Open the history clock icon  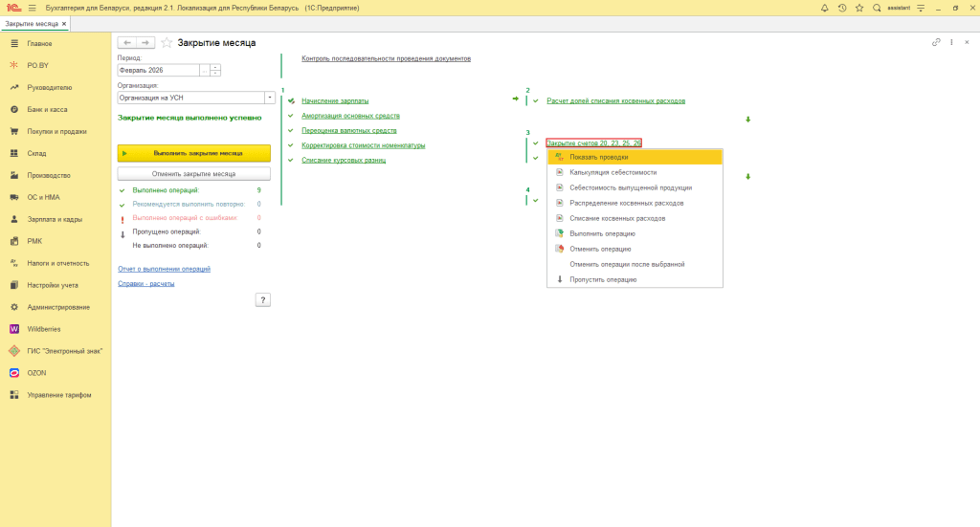[x=841, y=8]
